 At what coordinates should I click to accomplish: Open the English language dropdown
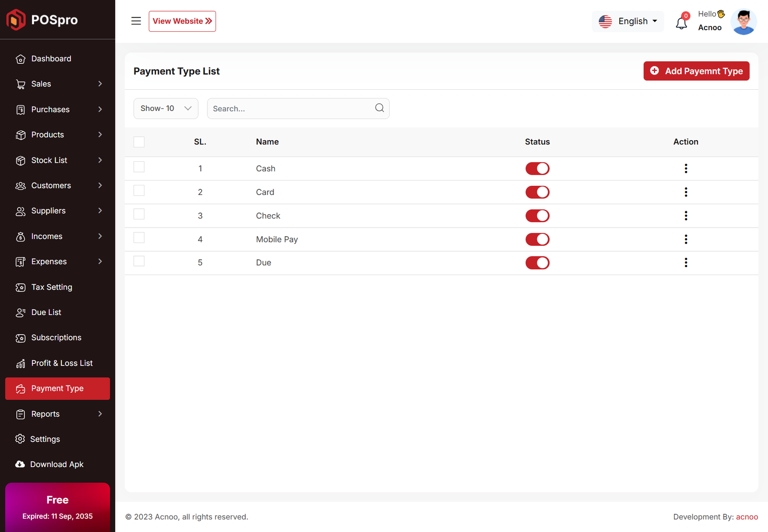point(628,21)
